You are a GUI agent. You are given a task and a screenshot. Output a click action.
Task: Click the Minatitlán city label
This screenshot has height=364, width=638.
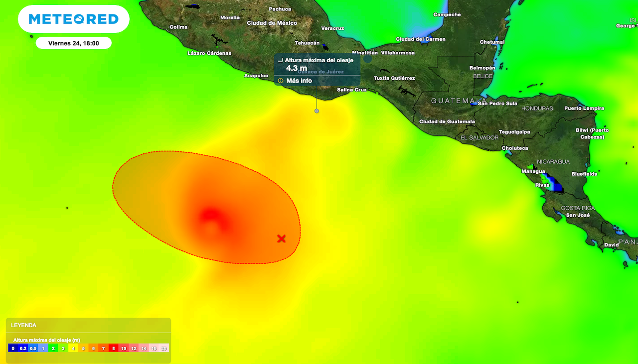pyautogui.click(x=365, y=53)
